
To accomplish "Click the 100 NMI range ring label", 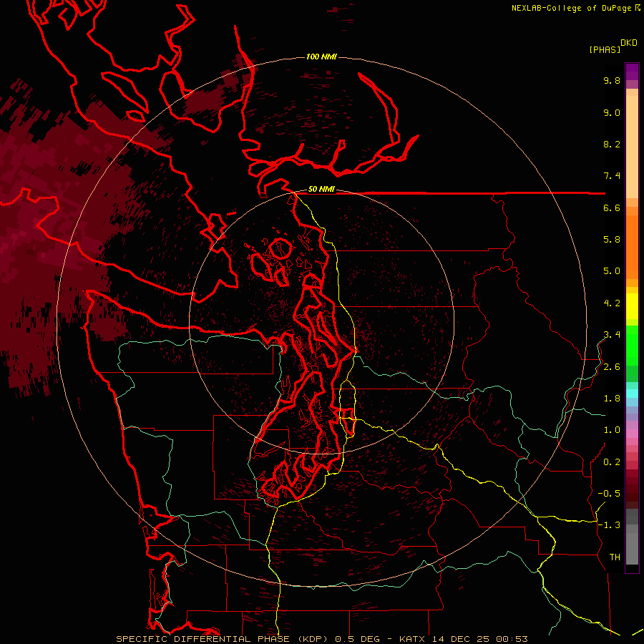I will [x=321, y=57].
